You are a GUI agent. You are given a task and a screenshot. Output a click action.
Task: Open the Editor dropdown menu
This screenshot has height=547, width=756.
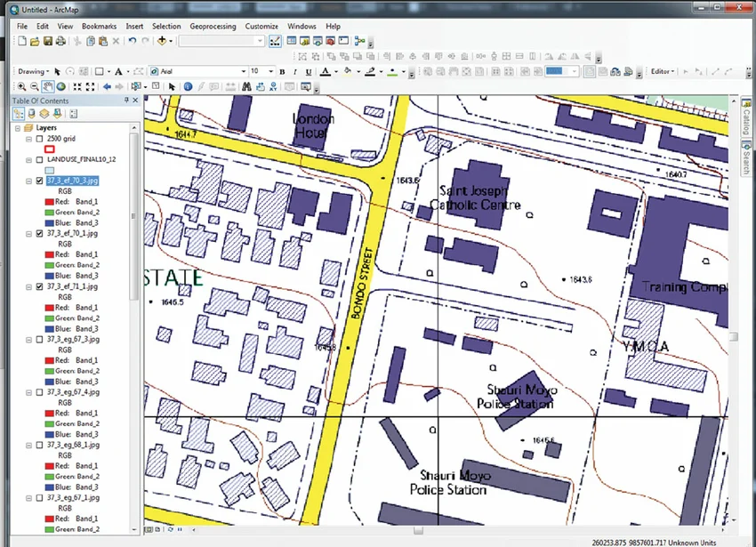coord(663,71)
